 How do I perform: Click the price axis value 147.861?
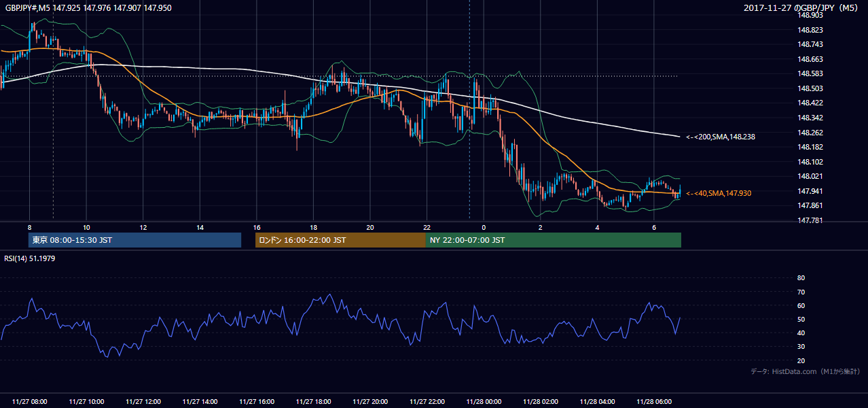point(809,205)
